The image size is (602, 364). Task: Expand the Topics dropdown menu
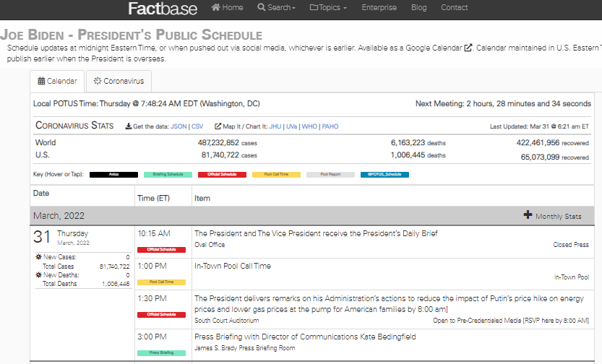click(x=328, y=7)
